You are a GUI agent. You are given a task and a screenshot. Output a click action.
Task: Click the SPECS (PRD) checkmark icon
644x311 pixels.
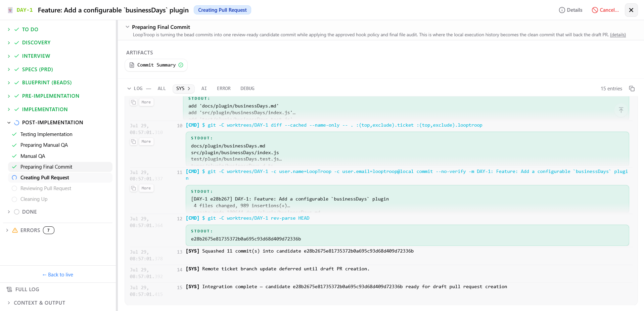16,70
